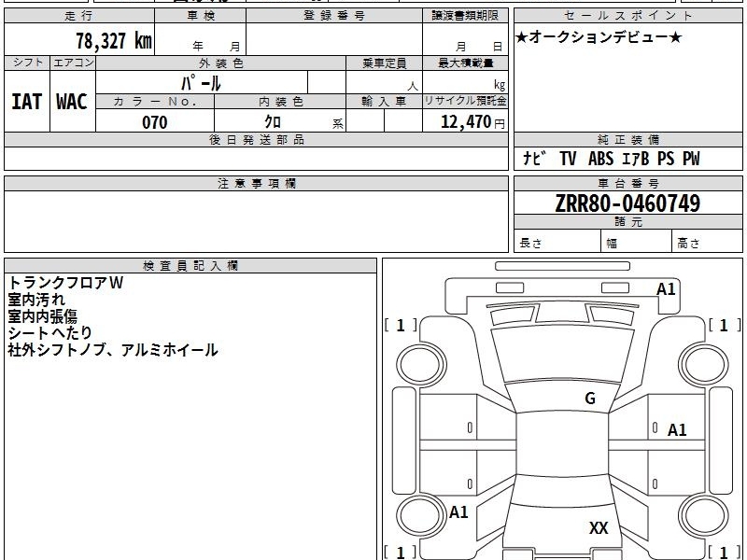Viewport: 747px width, 560px height.
Task: Click the 社外シフトノブ、アルミホイール note
Action: (113, 350)
